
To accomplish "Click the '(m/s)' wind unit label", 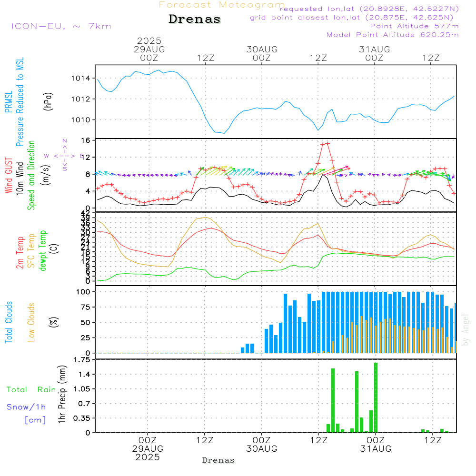I will (x=46, y=175).
